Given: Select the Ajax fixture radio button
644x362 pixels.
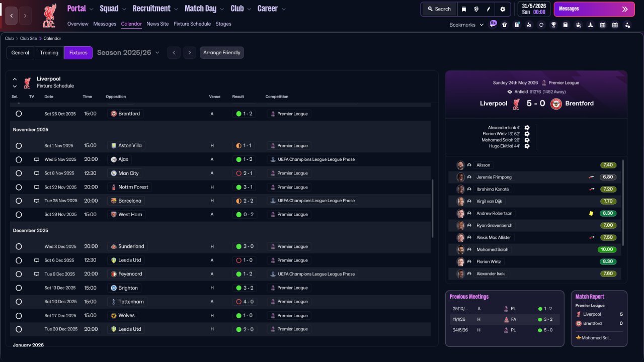Looking at the screenshot, I should click(x=19, y=159).
